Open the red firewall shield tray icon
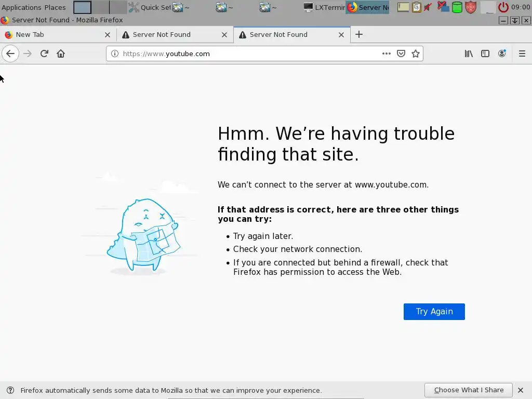 [471, 7]
